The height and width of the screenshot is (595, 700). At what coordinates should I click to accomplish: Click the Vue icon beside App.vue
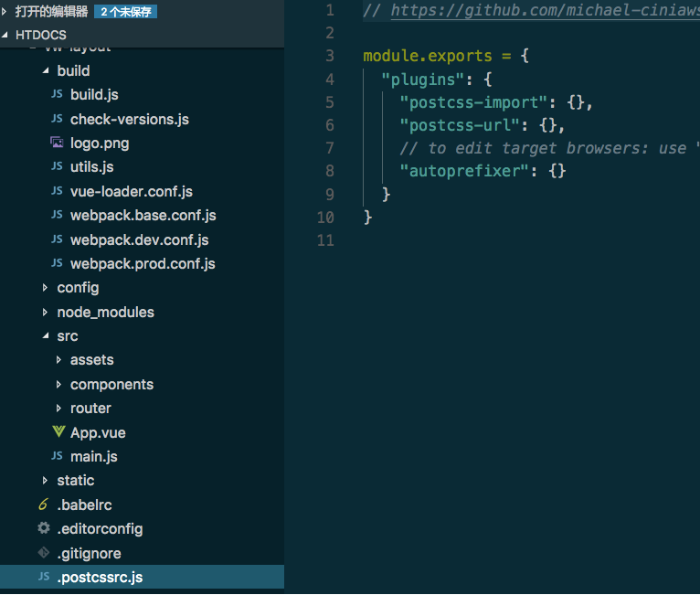tap(58, 431)
